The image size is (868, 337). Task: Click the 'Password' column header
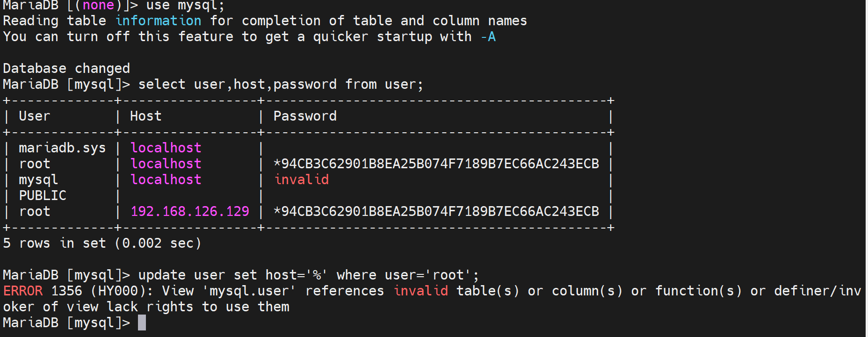coord(305,116)
